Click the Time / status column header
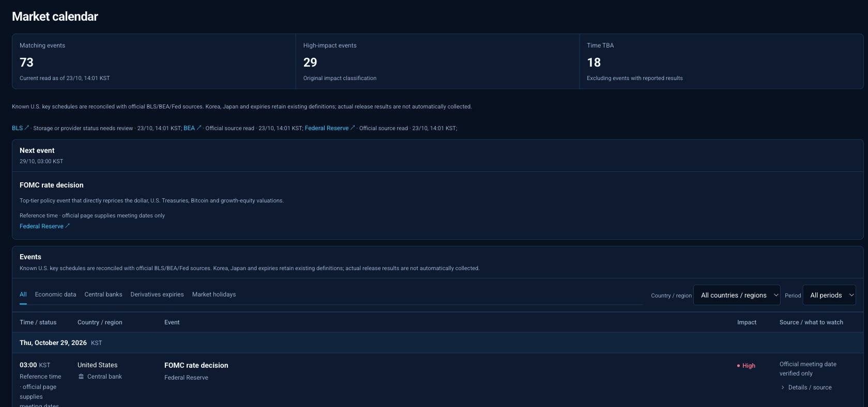 [x=38, y=322]
